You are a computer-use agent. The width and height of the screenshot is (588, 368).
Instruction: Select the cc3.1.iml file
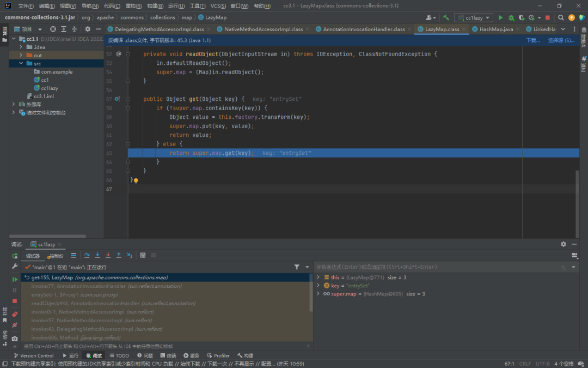(x=44, y=96)
